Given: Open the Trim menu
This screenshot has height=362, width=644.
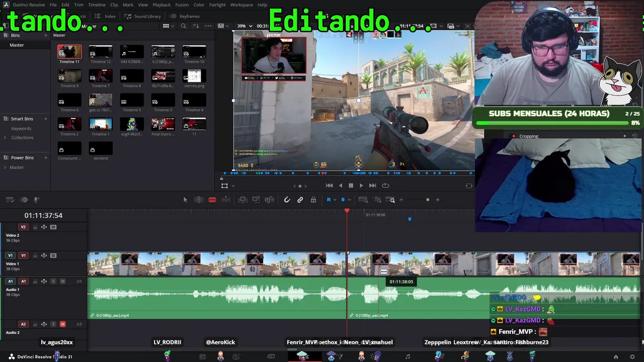Looking at the screenshot, I should (x=78, y=5).
